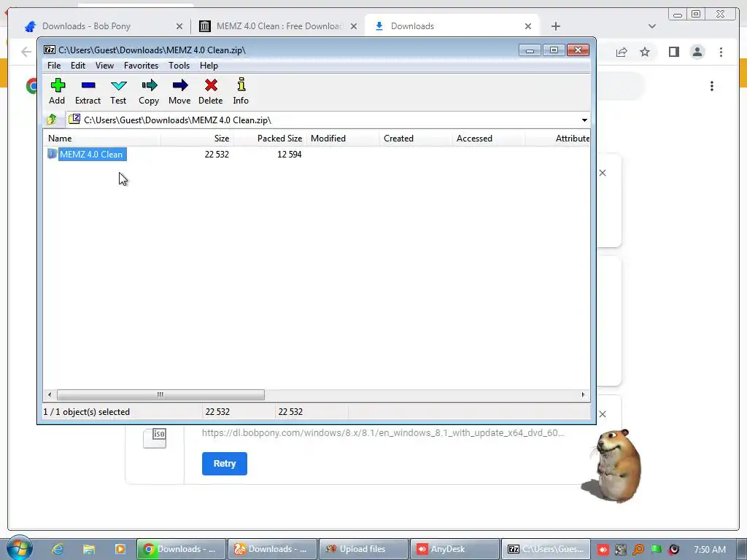Click the horizontal scrollbar thumb in 7-Zip
The image size is (747, 560).
160,394
